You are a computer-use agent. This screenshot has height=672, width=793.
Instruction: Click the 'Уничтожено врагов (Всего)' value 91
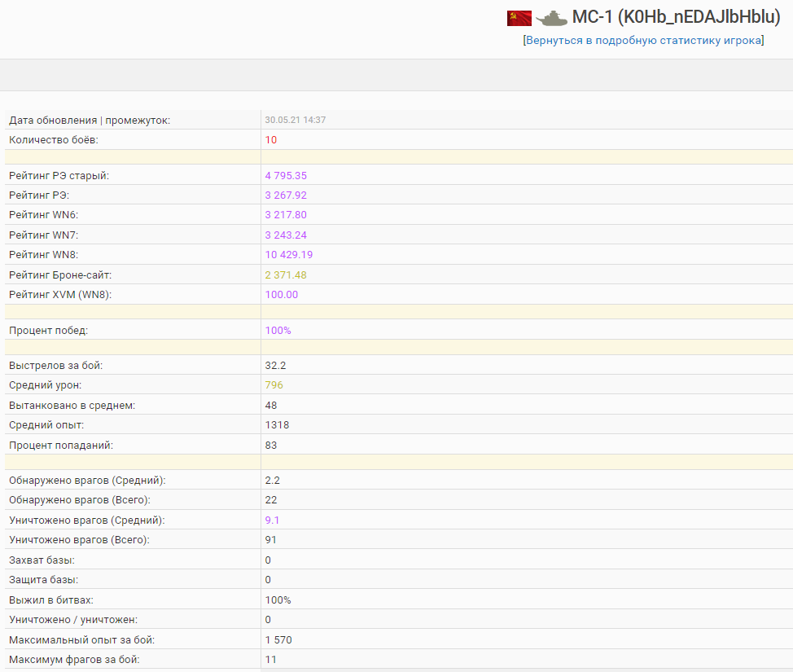click(x=271, y=540)
